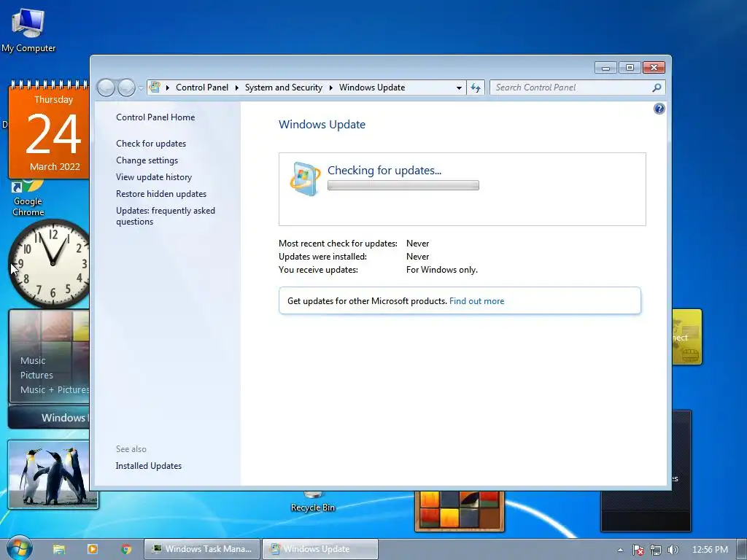Click the yellow gadget right of window

(x=686, y=337)
